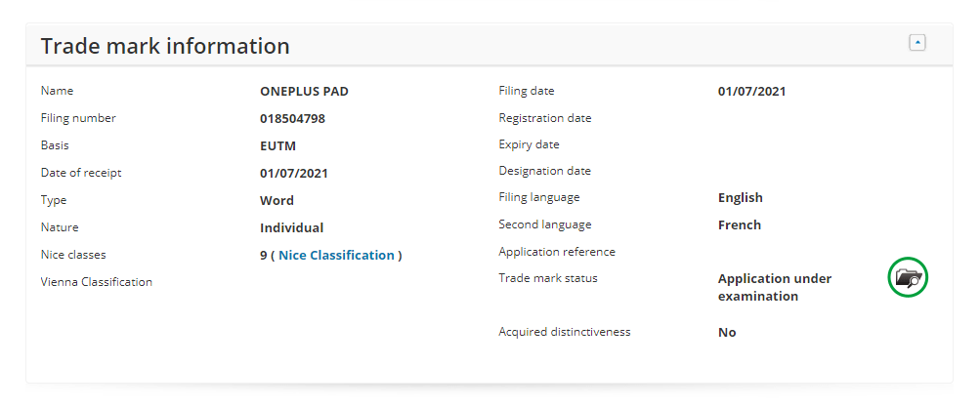Select the ONEPLUS PAD name value
Viewport: 980px width, 407px height.
coord(304,92)
